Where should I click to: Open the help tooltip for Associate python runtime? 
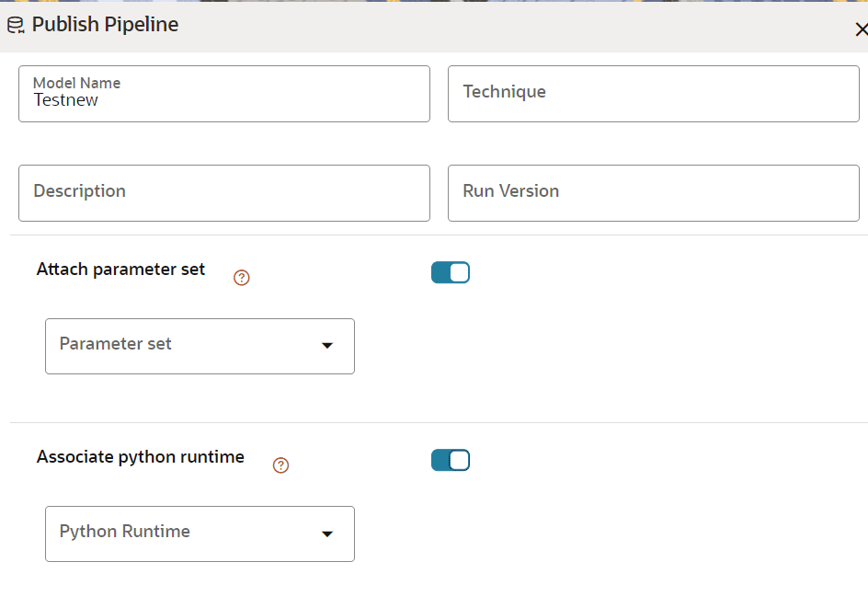280,465
